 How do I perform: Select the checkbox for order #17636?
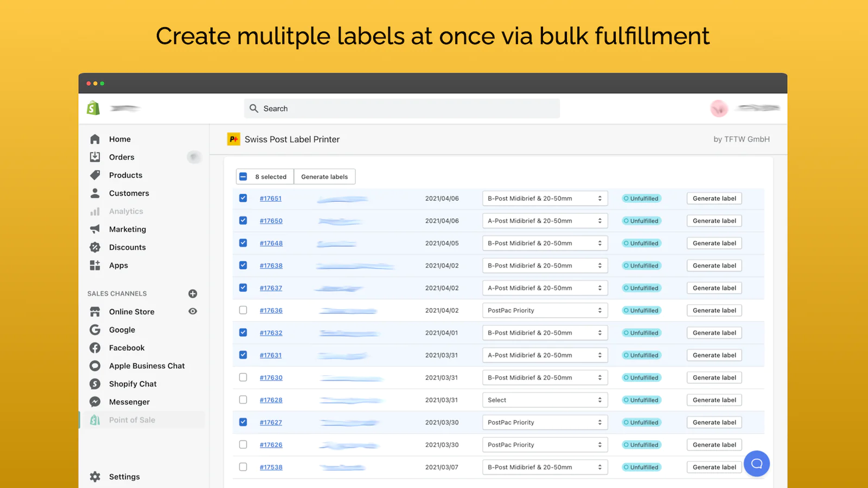click(x=243, y=310)
